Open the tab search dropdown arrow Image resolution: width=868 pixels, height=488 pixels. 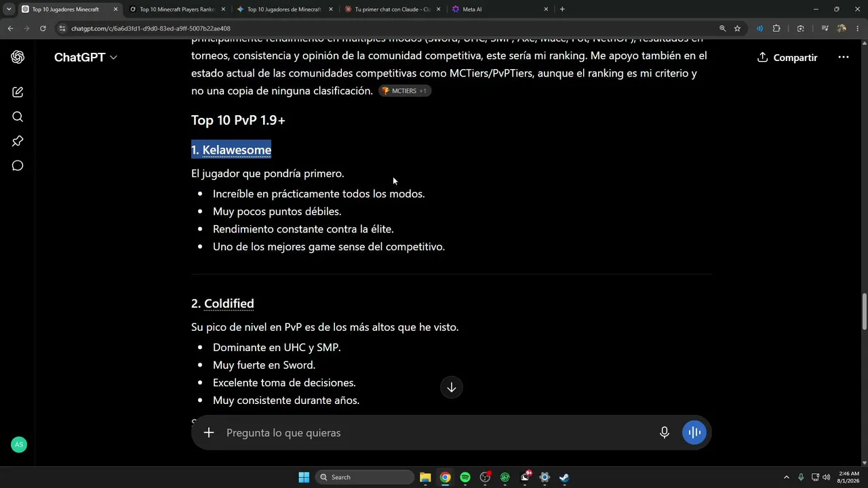pos(9,9)
